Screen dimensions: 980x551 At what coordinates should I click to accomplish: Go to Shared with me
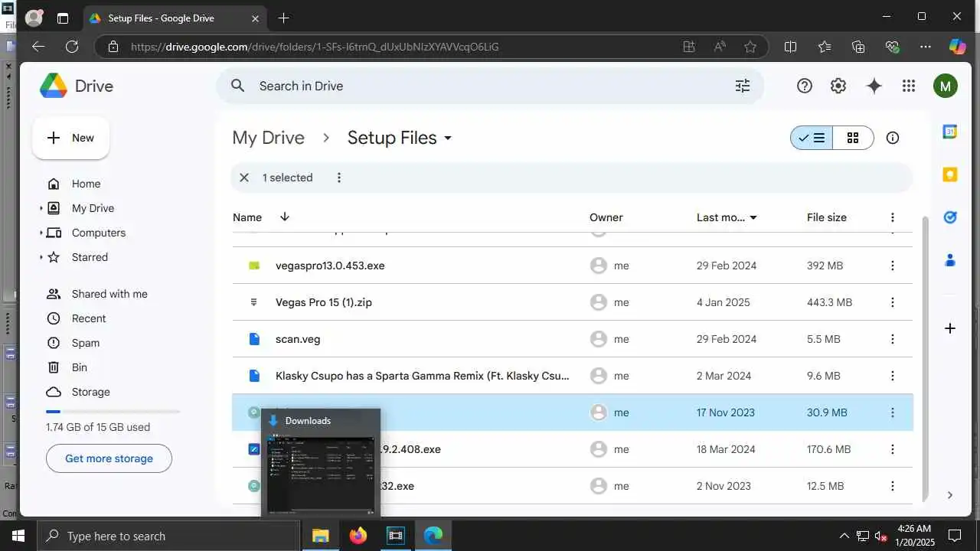click(x=109, y=294)
